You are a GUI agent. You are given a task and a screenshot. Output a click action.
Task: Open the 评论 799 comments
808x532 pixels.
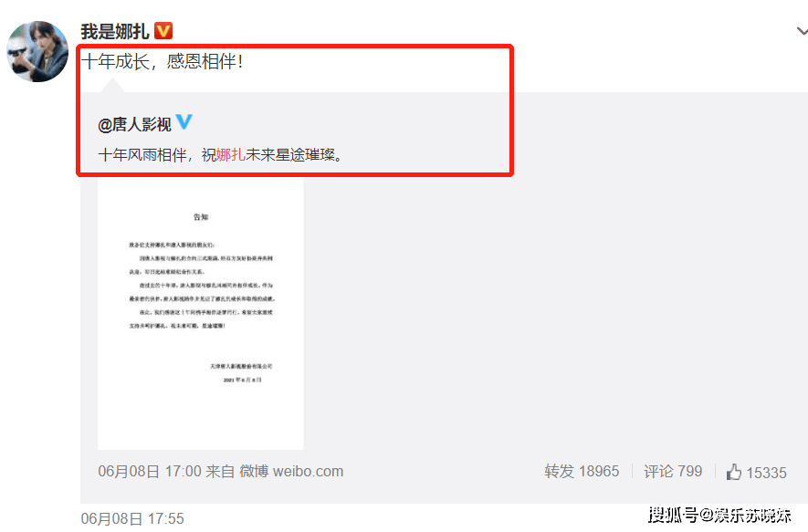673,471
